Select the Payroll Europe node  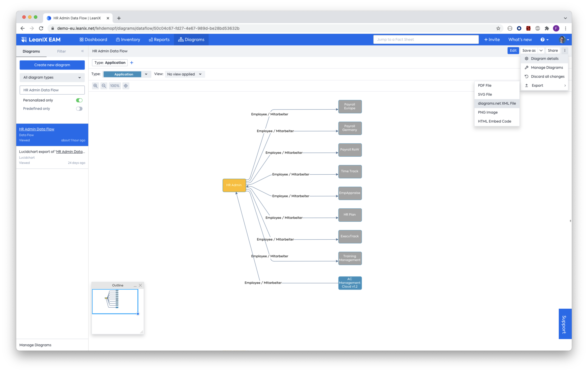pyautogui.click(x=350, y=107)
